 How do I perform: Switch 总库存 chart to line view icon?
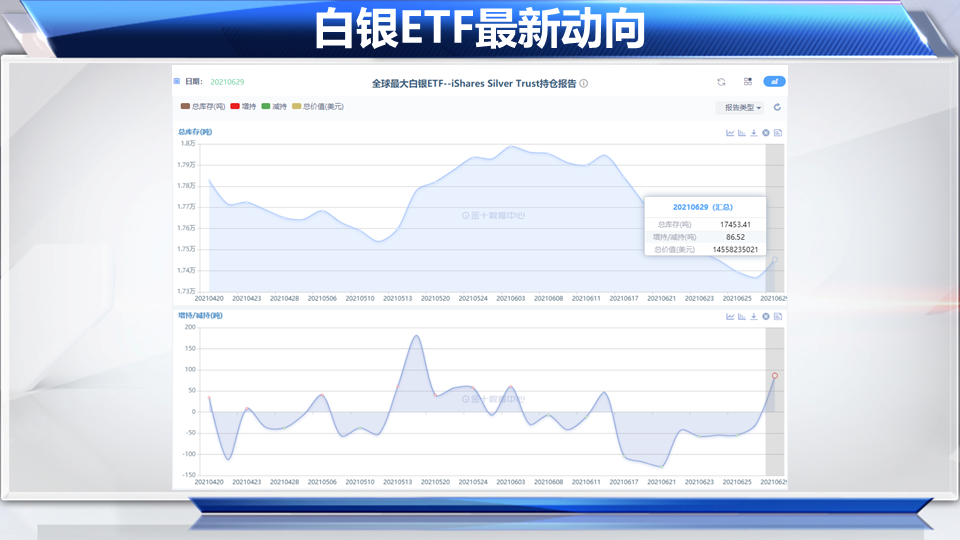pos(730,133)
